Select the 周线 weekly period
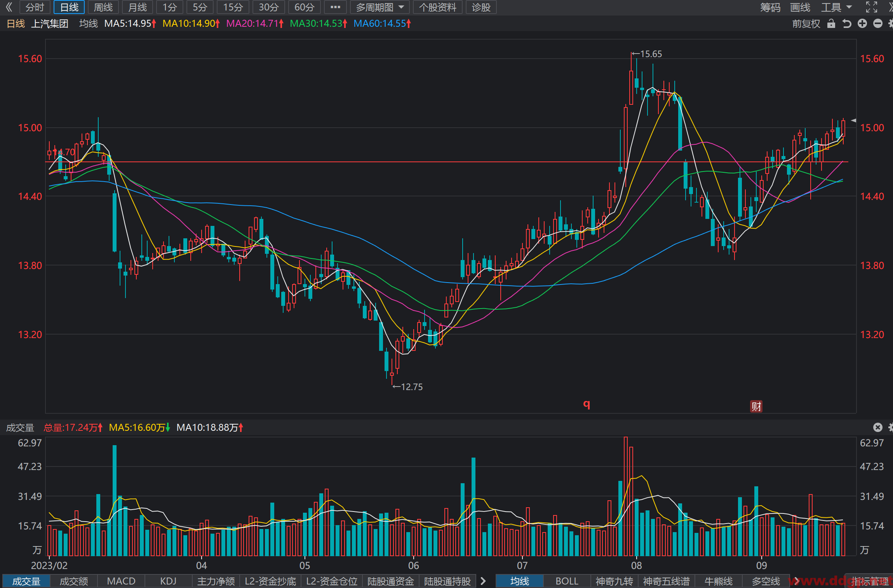Viewport: 893px width, 588px height. click(103, 7)
